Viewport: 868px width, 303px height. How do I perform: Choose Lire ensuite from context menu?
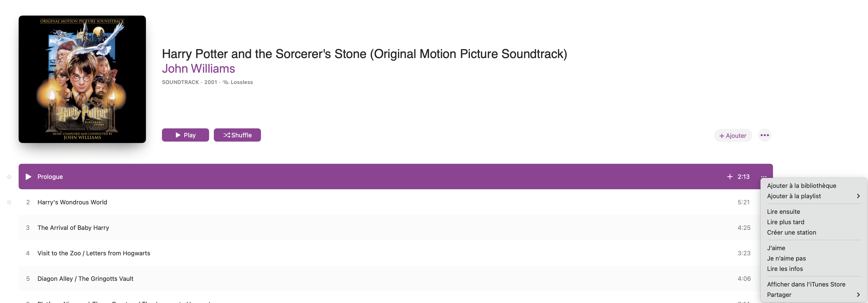tap(783, 212)
